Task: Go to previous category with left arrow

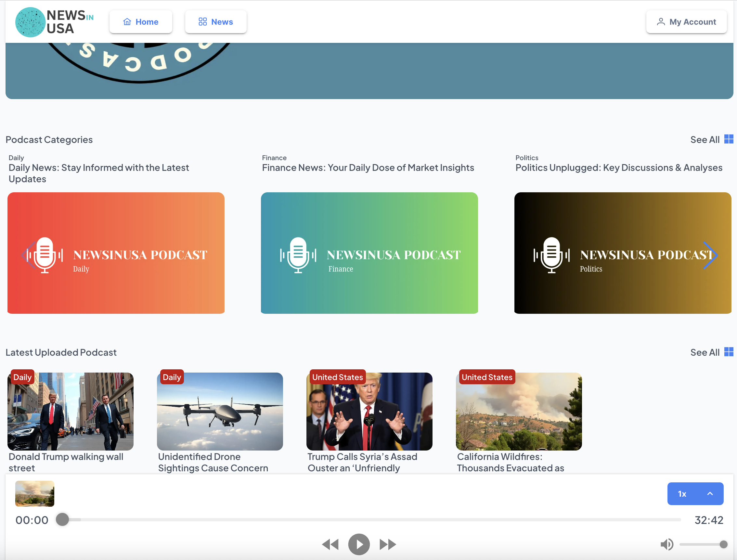Action: coord(28,255)
